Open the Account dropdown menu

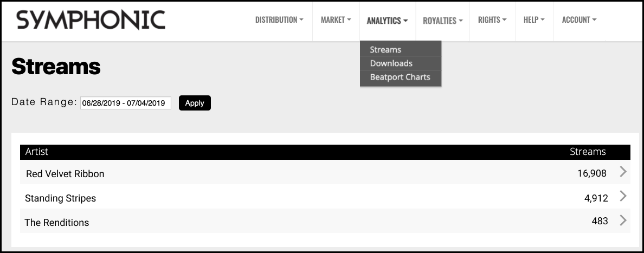click(x=579, y=20)
